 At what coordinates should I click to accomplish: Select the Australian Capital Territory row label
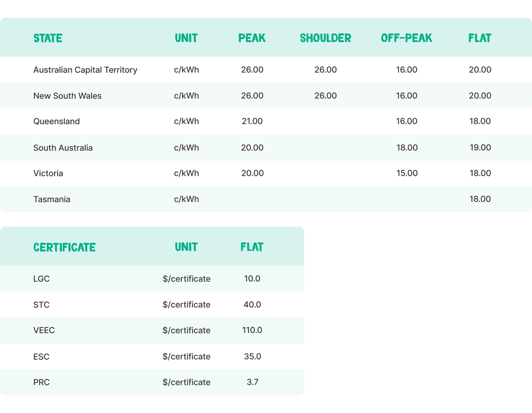(x=85, y=70)
